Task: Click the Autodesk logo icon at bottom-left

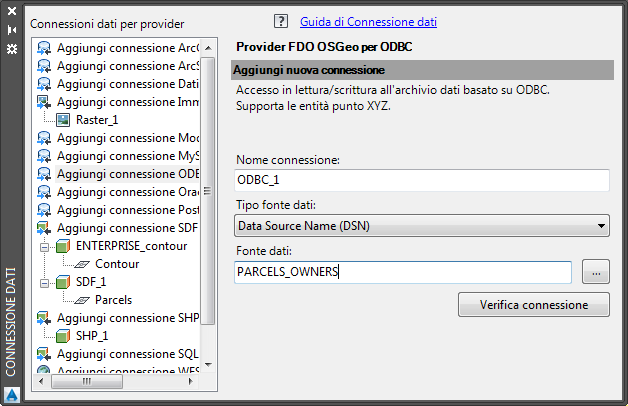Action: point(11,394)
